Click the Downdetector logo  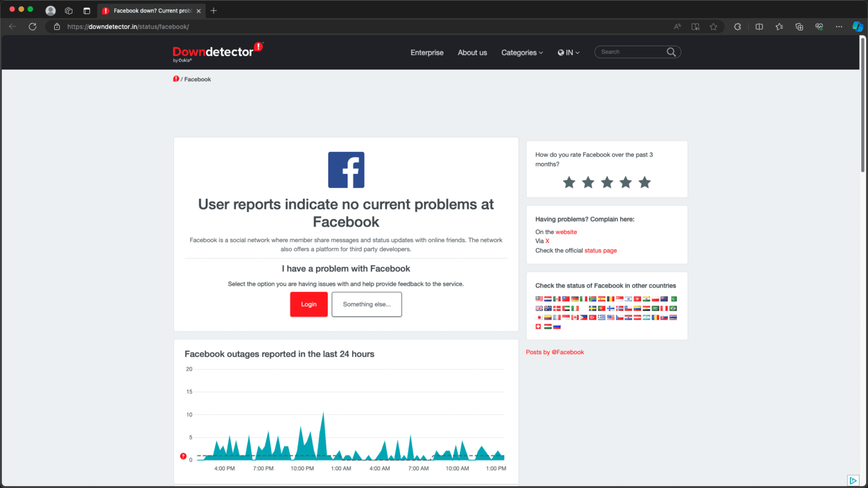(x=218, y=51)
